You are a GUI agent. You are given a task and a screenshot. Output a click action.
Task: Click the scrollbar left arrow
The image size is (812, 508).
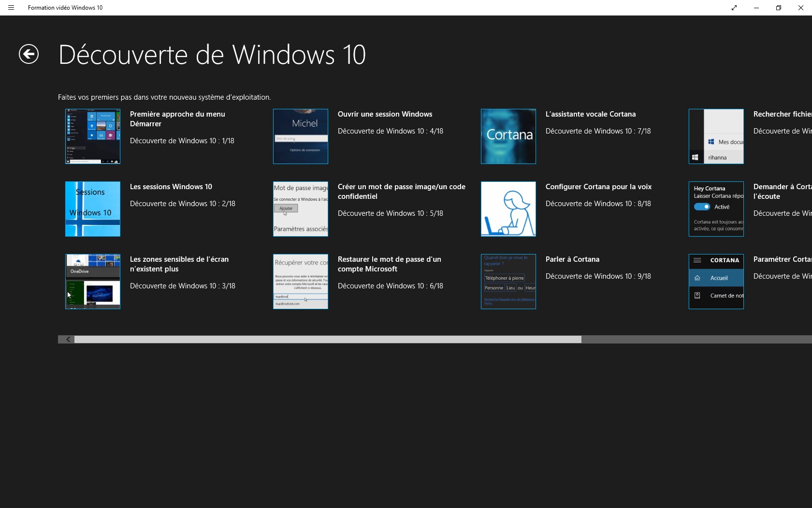tap(68, 340)
